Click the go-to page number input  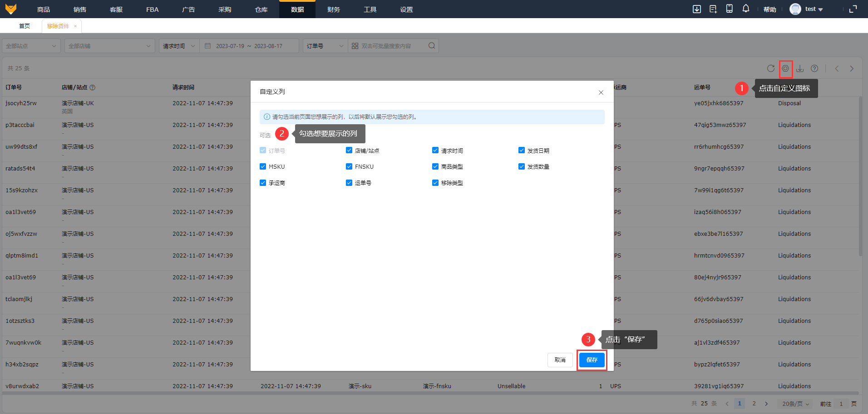[x=841, y=404]
